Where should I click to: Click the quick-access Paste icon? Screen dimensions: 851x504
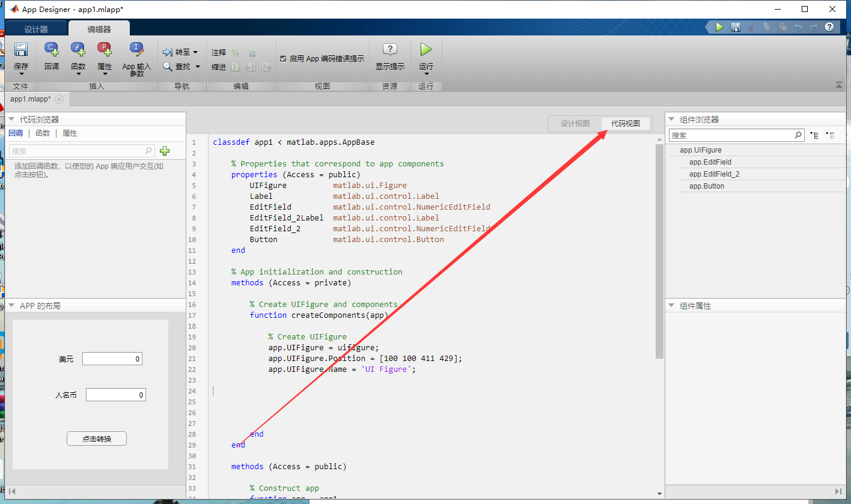click(x=782, y=27)
